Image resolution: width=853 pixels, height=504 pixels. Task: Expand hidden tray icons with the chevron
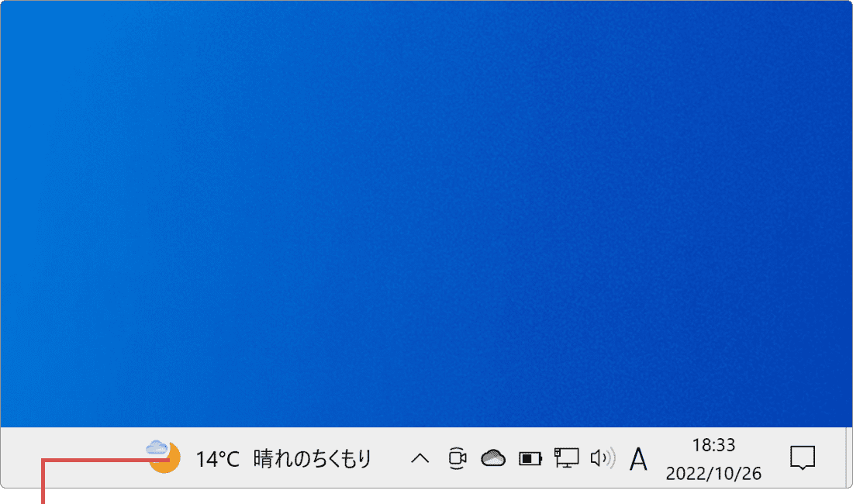pos(420,458)
